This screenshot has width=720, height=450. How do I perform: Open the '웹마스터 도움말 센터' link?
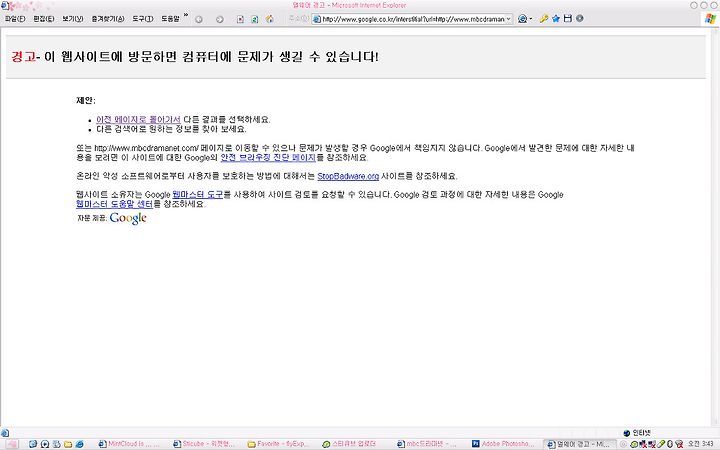click(x=114, y=204)
